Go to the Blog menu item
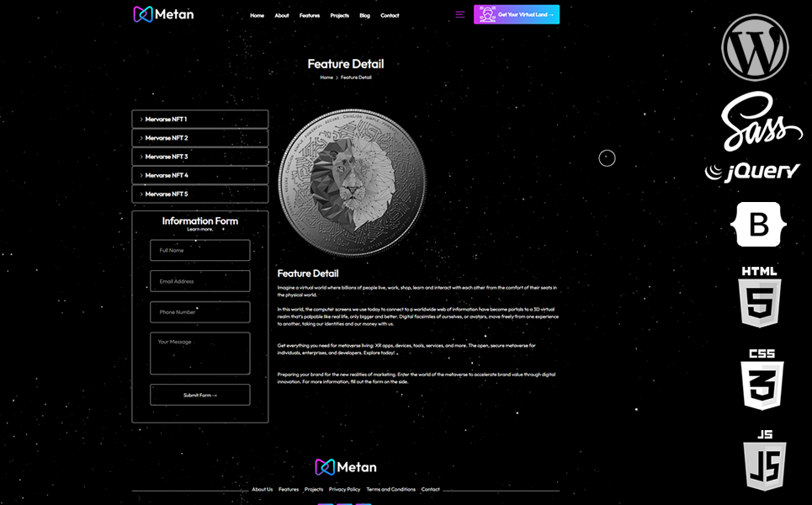The image size is (812, 505). click(x=364, y=15)
